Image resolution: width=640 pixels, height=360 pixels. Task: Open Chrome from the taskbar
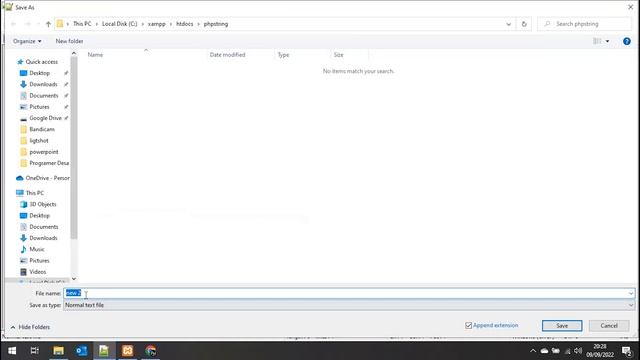click(151, 351)
